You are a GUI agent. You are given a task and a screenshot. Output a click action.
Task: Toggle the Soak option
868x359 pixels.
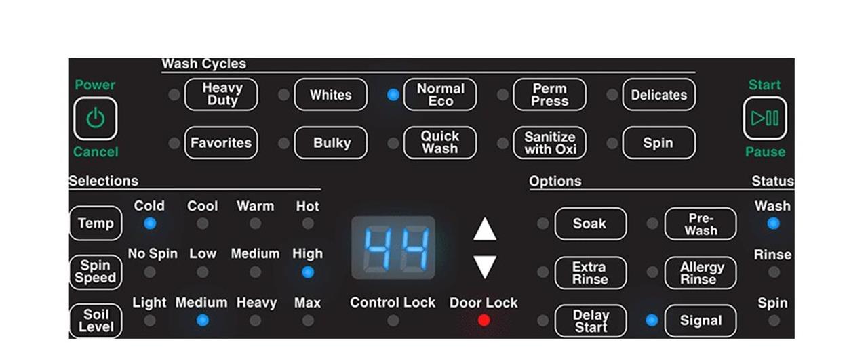591,224
